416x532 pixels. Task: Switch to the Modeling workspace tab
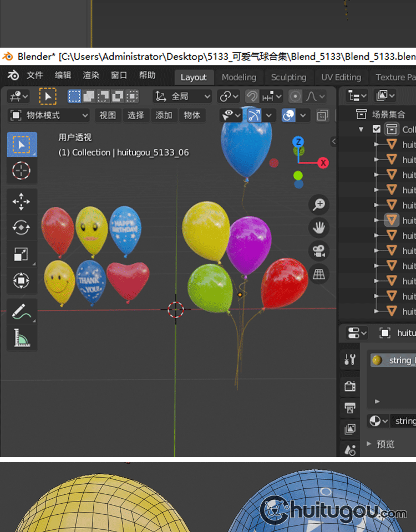239,78
